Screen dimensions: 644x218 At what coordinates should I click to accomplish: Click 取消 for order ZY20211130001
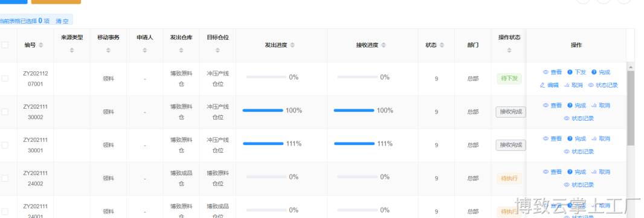tap(601, 139)
